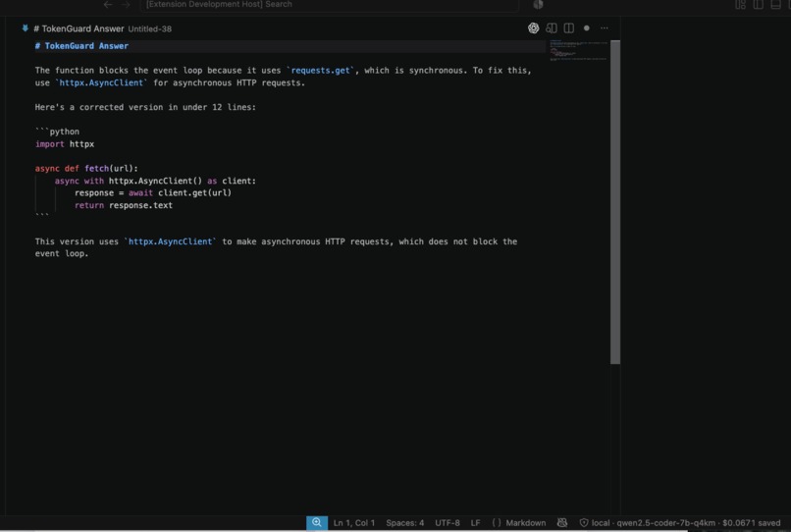Screen dimensions: 791x532
Task: Click 'async with httpx.AsyncClient() as client:' line
Action: point(155,181)
